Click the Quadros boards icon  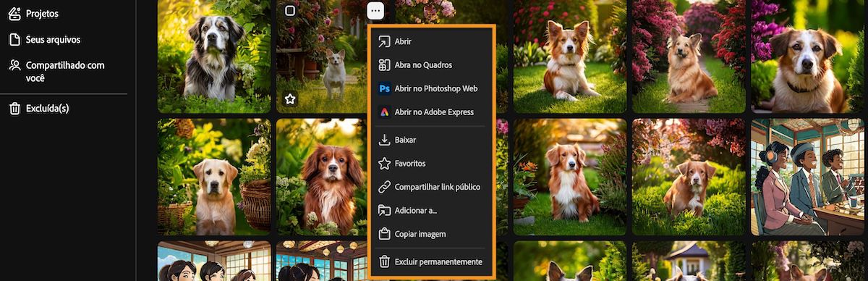(x=385, y=65)
